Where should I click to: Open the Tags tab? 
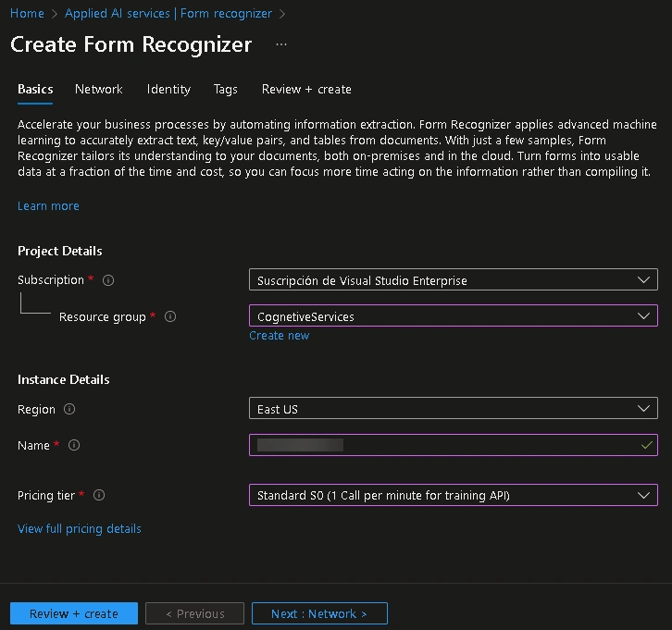pos(226,89)
